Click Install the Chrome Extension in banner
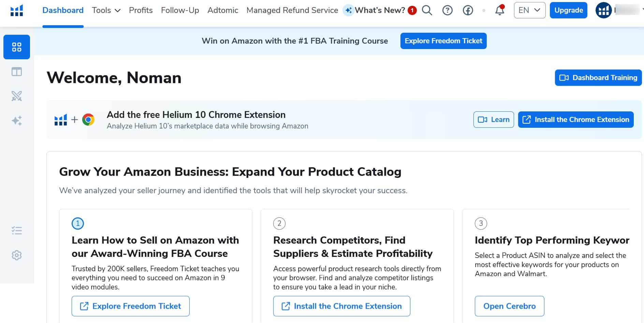644x323 pixels. click(576, 120)
